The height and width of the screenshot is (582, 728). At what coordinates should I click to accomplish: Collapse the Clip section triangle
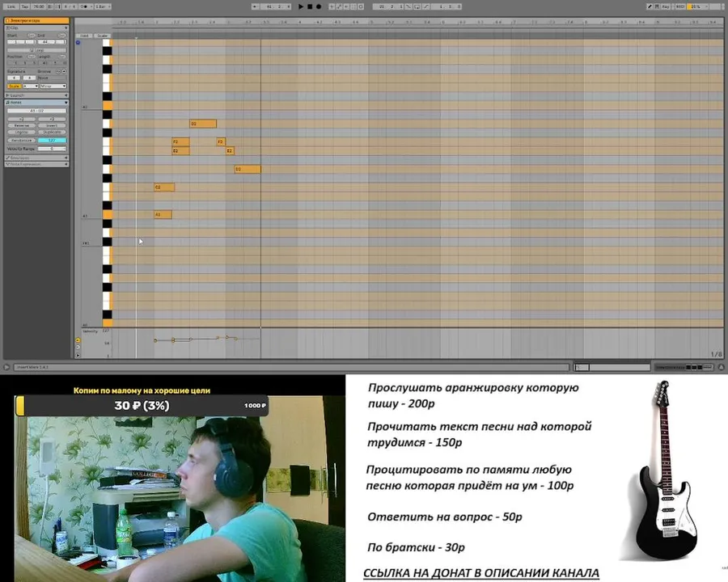pyautogui.click(x=66, y=27)
